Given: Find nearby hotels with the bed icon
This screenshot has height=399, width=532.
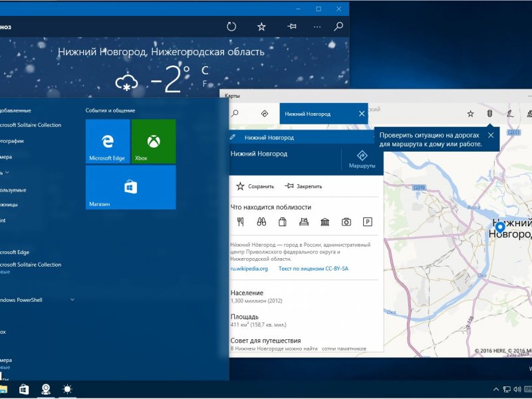Looking at the screenshot, I should click(x=304, y=222).
